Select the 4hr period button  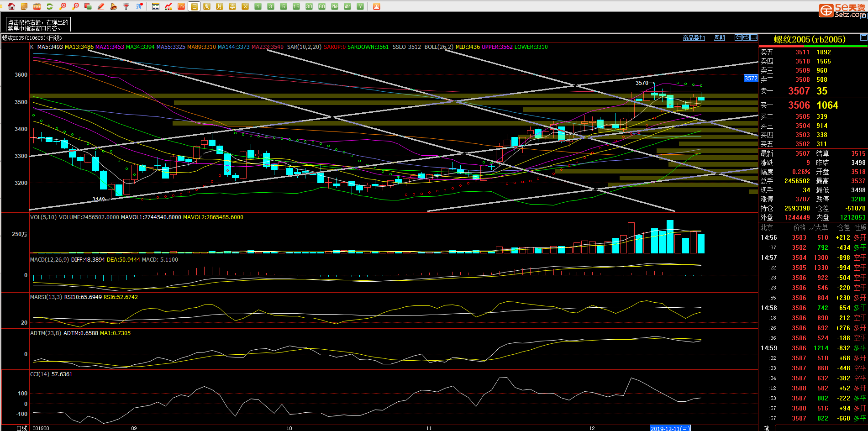tap(347, 6)
